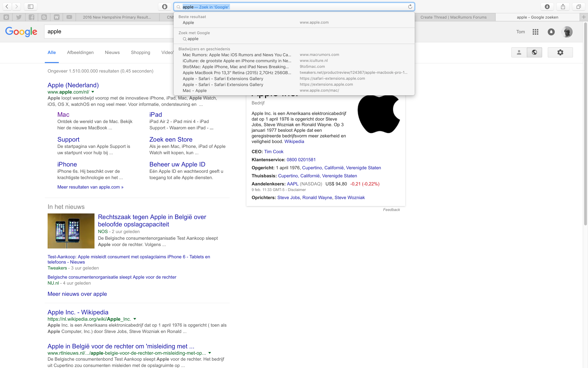Screen dimensions: 588x368
Task: Open pinned Wikipedia tab
Action: 57,17
